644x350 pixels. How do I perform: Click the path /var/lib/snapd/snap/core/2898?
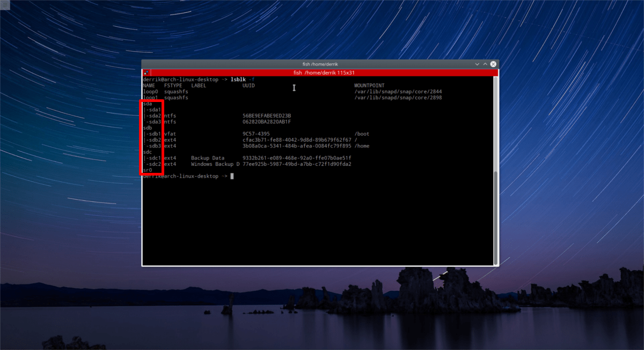[398, 98]
